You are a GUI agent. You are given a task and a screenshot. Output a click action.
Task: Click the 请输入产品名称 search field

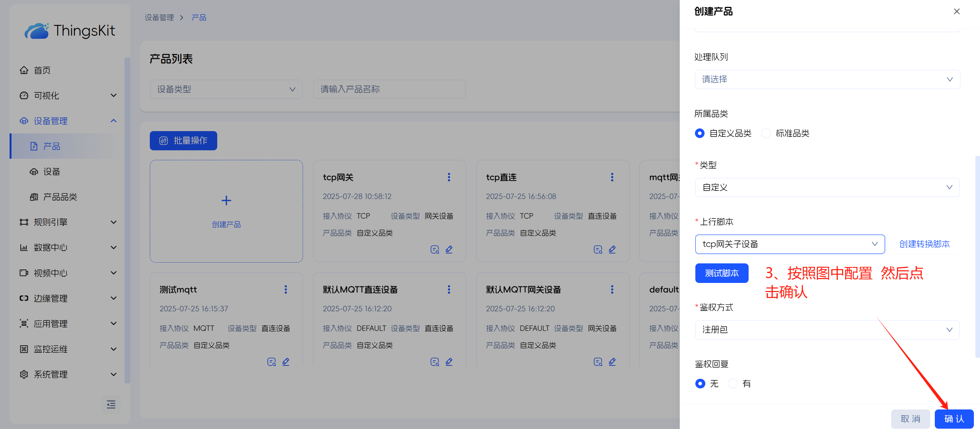coord(389,89)
